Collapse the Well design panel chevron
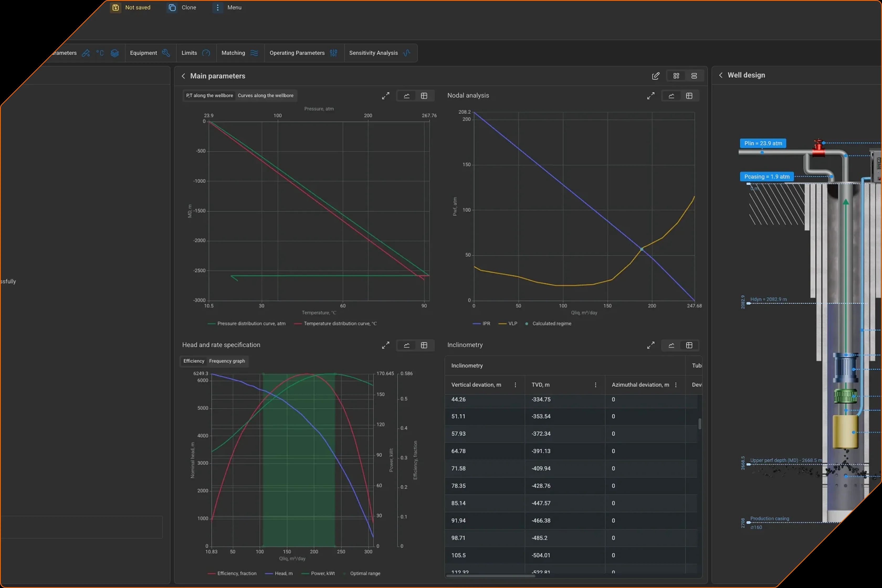The width and height of the screenshot is (882, 588). [720, 75]
